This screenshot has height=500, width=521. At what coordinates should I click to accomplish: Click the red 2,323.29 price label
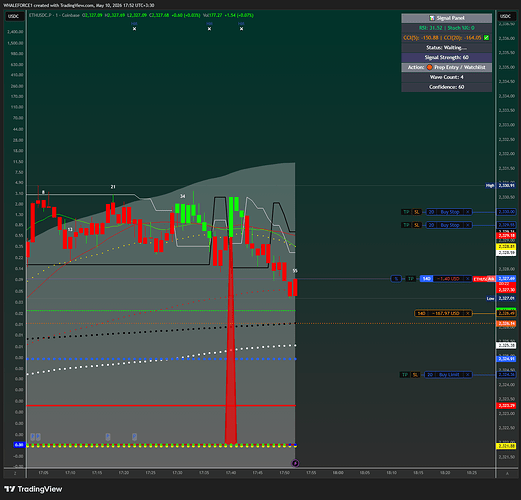(x=506, y=406)
